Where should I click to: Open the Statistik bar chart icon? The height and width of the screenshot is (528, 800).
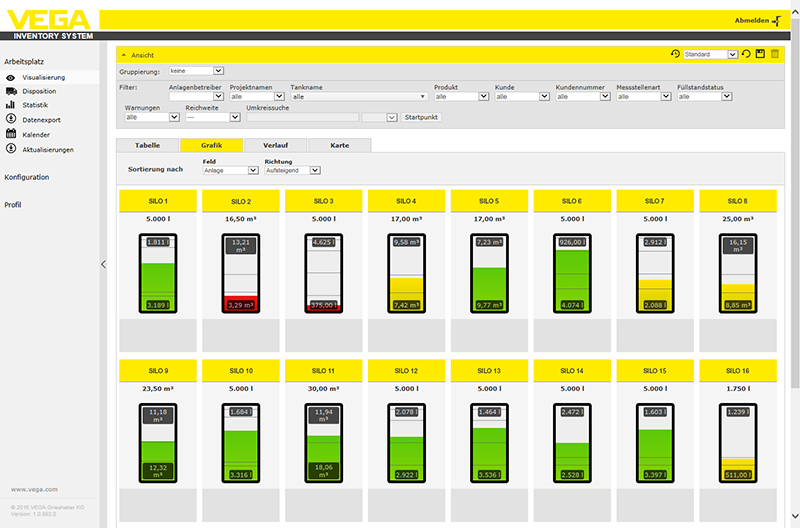10,105
